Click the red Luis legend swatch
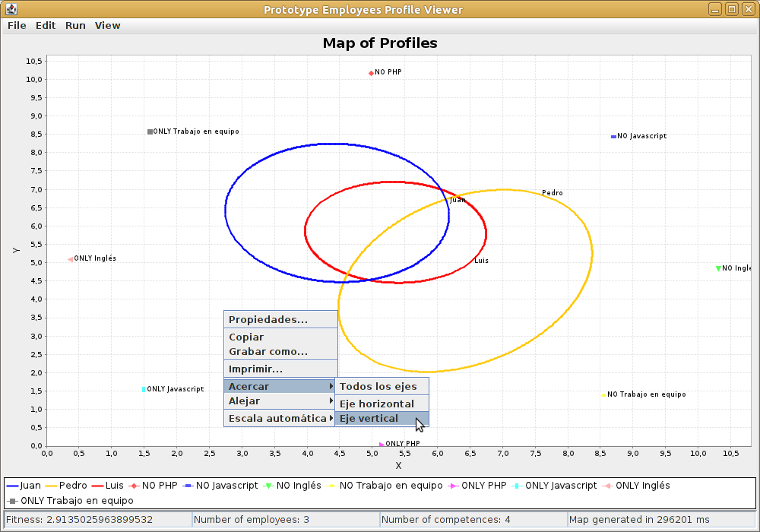The height and width of the screenshot is (532, 760). click(97, 486)
